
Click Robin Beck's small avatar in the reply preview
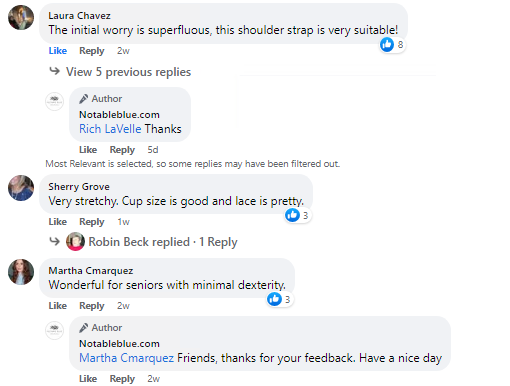tap(75, 241)
